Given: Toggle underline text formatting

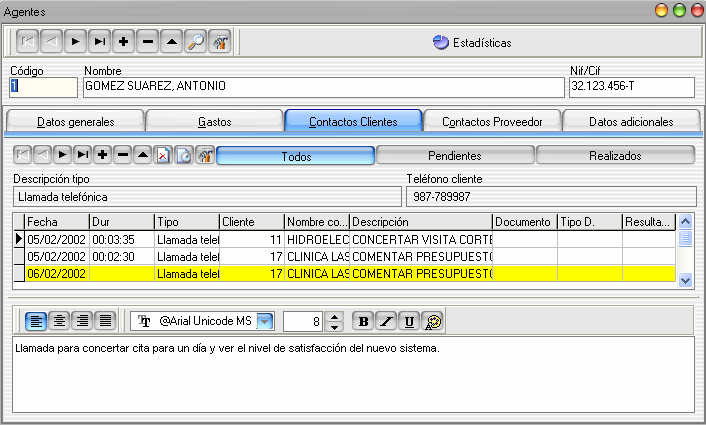Looking at the screenshot, I should [409, 321].
